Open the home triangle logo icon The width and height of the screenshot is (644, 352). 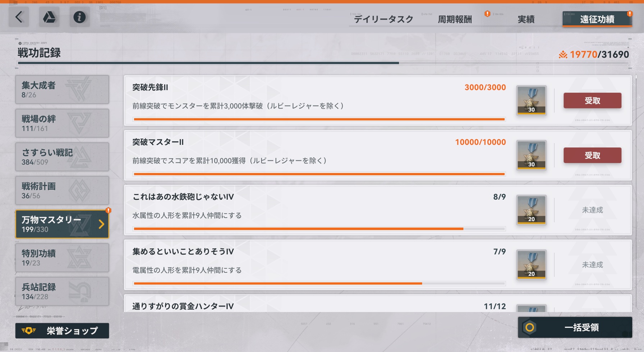click(49, 17)
